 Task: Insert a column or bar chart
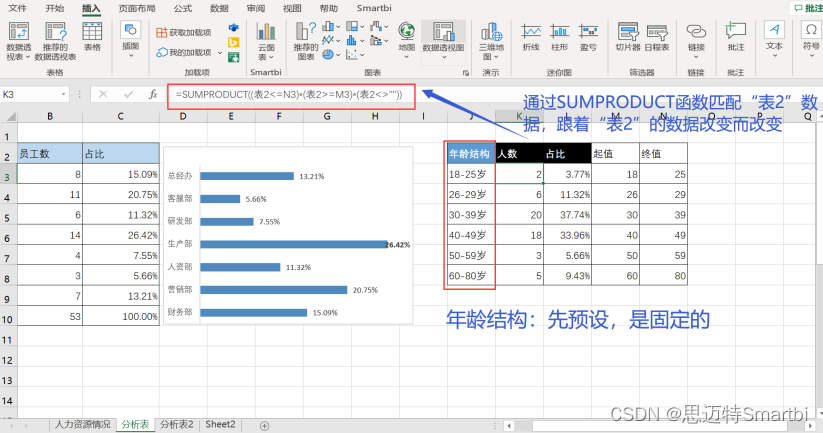click(328, 26)
